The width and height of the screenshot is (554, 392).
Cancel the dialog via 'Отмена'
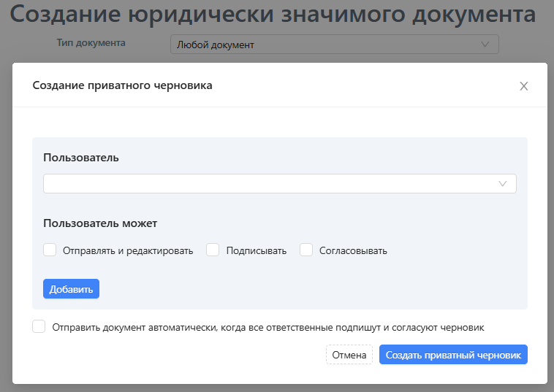point(349,355)
